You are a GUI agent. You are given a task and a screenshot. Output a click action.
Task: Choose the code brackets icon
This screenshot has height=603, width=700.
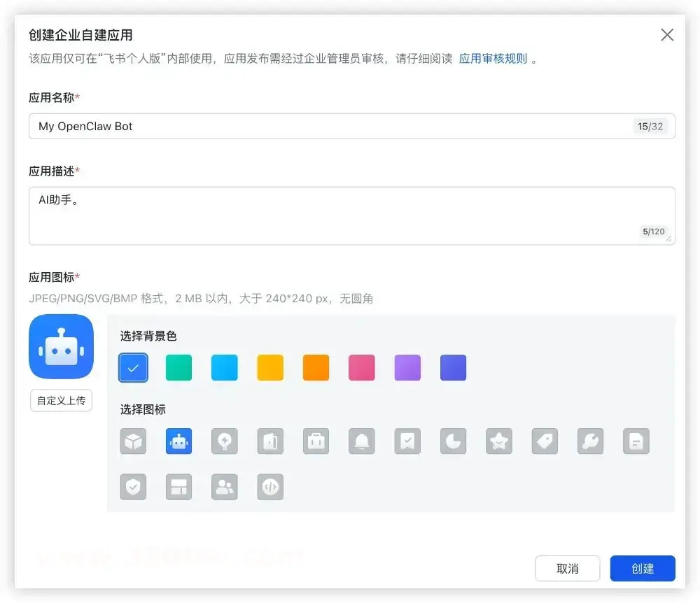pos(270,487)
